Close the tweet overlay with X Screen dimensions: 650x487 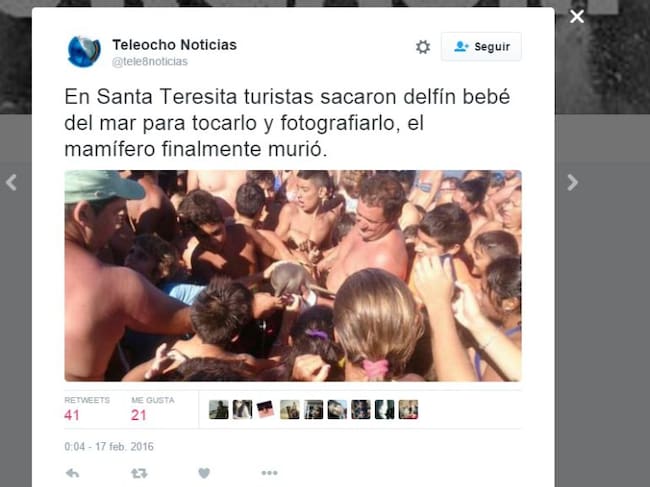click(577, 17)
